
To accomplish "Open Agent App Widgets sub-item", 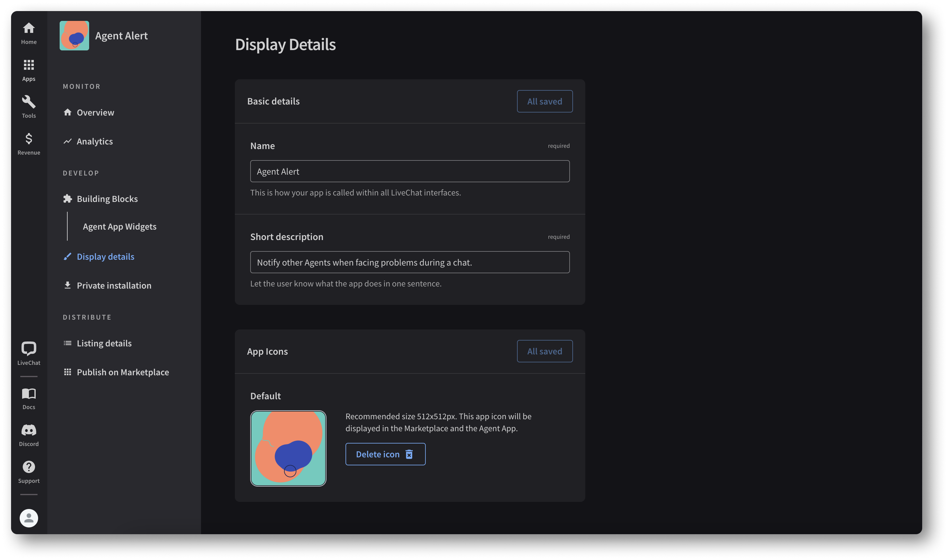I will pos(119,227).
